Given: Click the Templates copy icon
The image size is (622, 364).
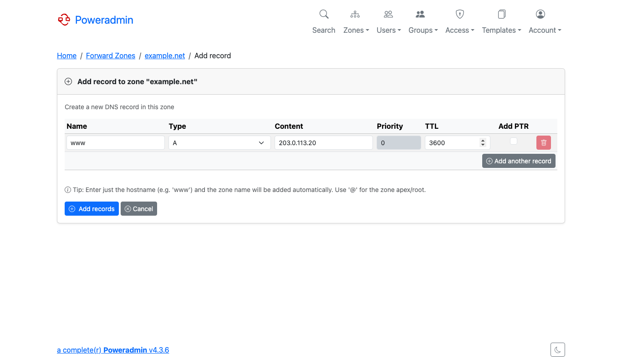Looking at the screenshot, I should (x=501, y=14).
